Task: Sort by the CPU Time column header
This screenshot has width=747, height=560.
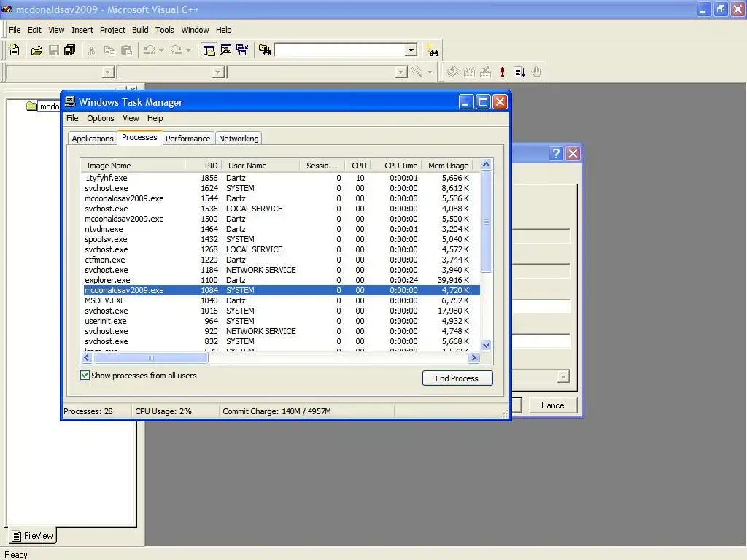Action: [x=396, y=166]
